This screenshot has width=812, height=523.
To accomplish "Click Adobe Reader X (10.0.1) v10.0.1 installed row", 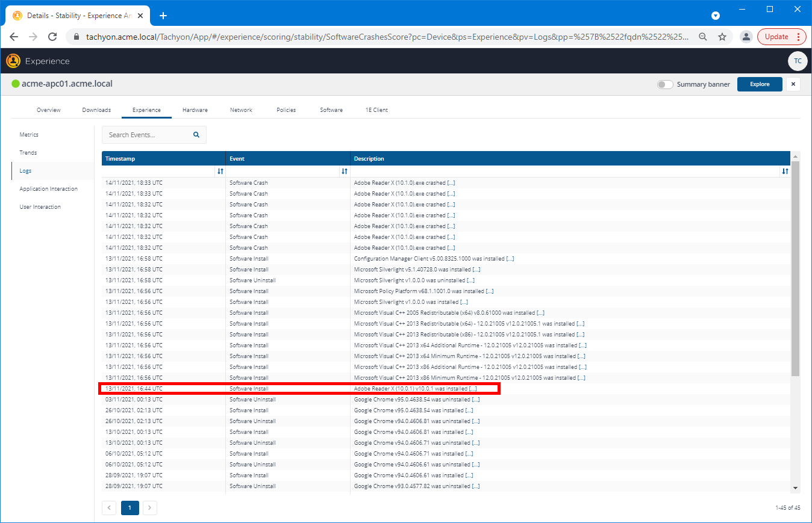I will click(x=446, y=389).
